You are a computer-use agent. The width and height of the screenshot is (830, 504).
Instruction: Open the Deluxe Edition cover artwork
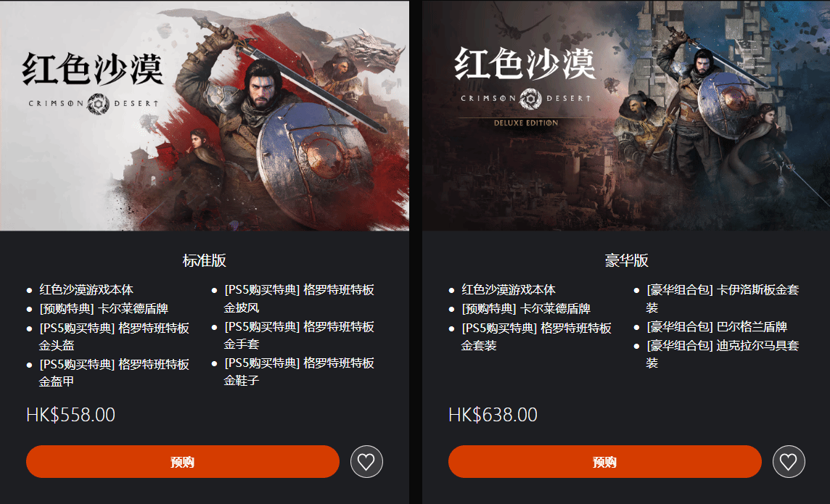[x=626, y=115]
